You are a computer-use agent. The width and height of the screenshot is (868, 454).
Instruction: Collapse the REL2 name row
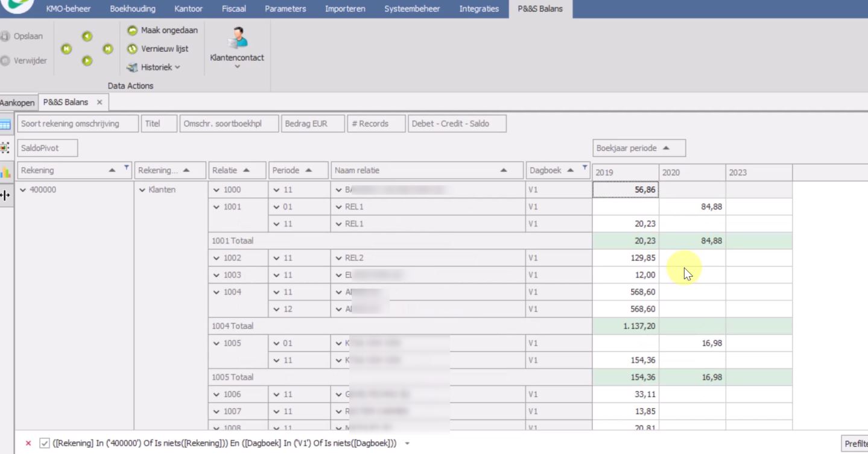tap(339, 258)
